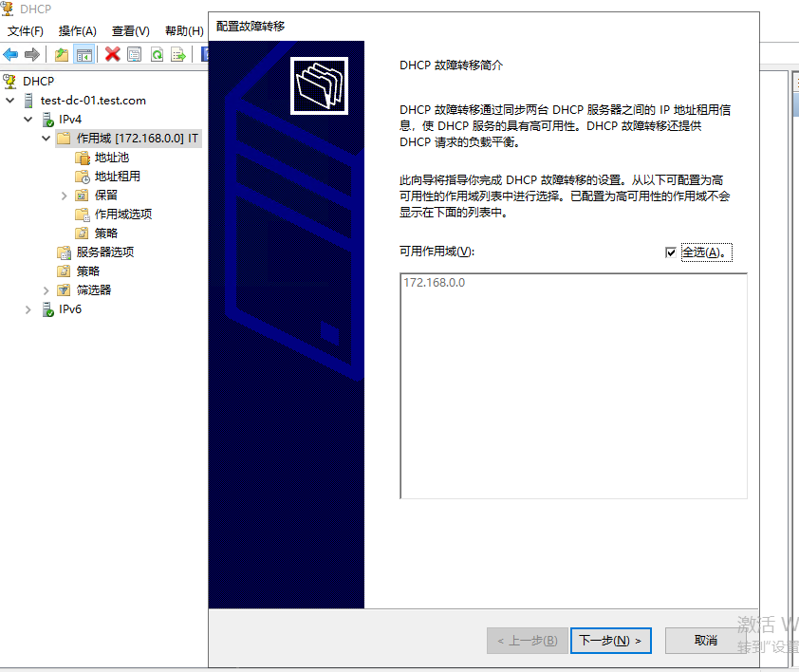Image resolution: width=799 pixels, height=672 pixels.
Task: Open the 文件(F) menu
Action: tap(26, 31)
